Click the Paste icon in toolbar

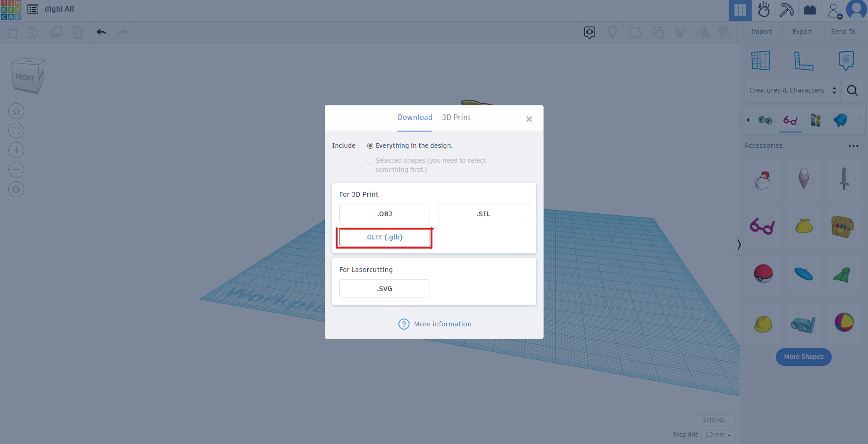tap(33, 32)
